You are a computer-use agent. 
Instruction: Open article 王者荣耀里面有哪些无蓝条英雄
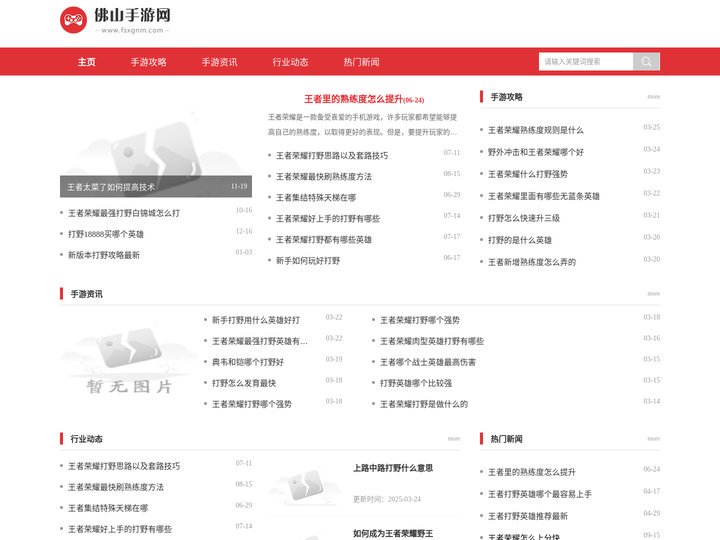coord(544,196)
